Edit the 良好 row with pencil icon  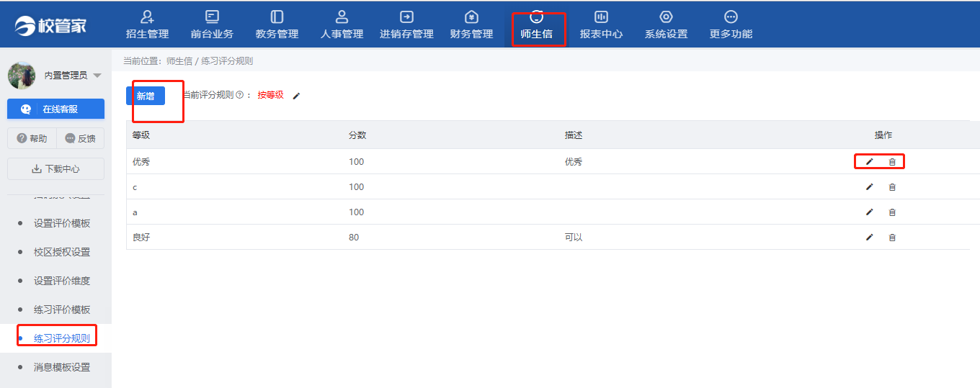pyautogui.click(x=870, y=238)
